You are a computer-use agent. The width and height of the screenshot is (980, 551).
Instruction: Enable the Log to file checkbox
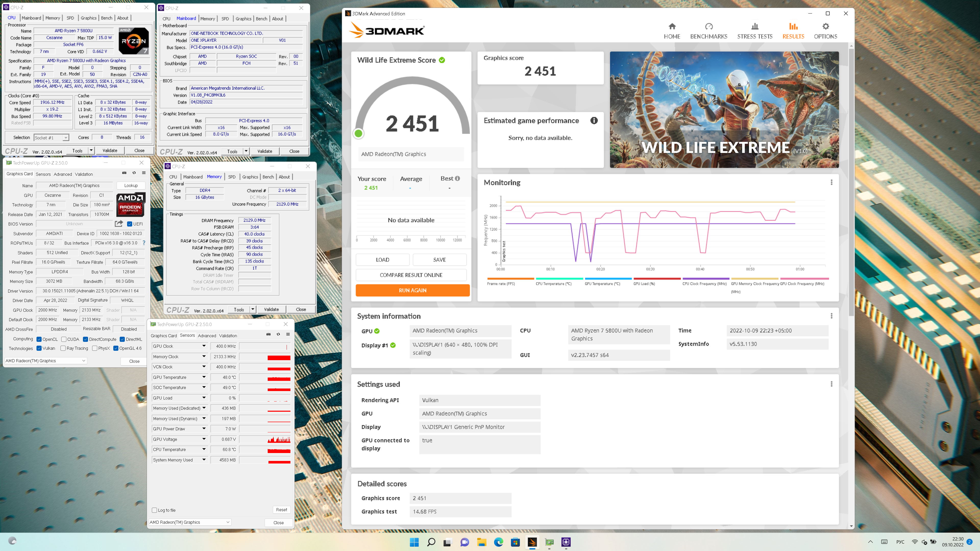click(154, 510)
